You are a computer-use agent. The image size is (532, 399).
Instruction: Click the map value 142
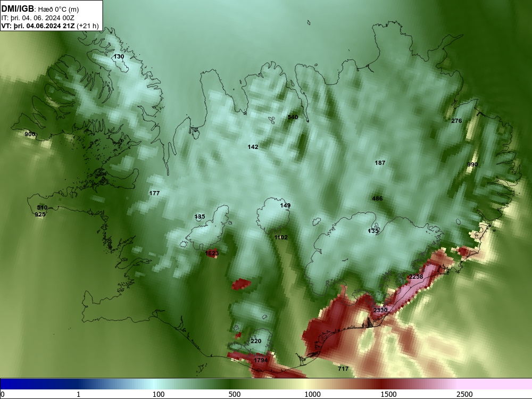point(253,147)
